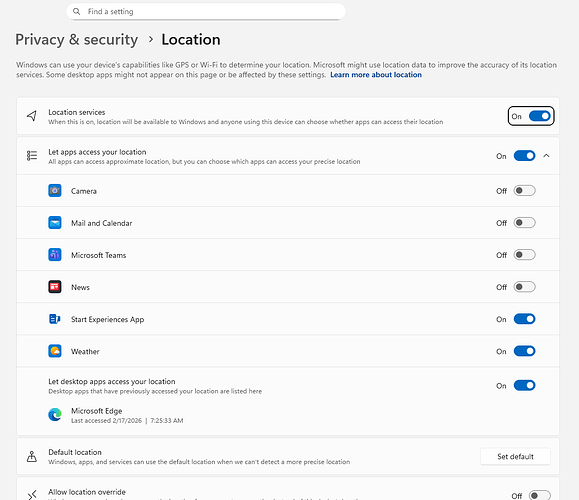Open the Learn more about location link
This screenshot has width=579, height=500.
point(376,75)
